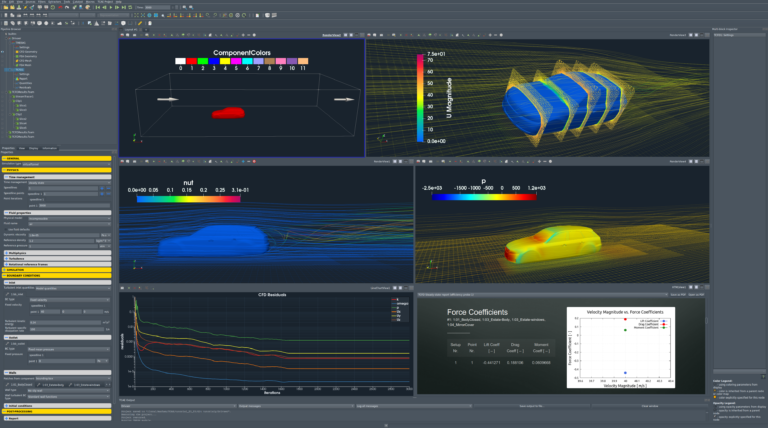This screenshot has width=768, height=428.
Task: Open the Help menu
Action: click(x=119, y=2)
